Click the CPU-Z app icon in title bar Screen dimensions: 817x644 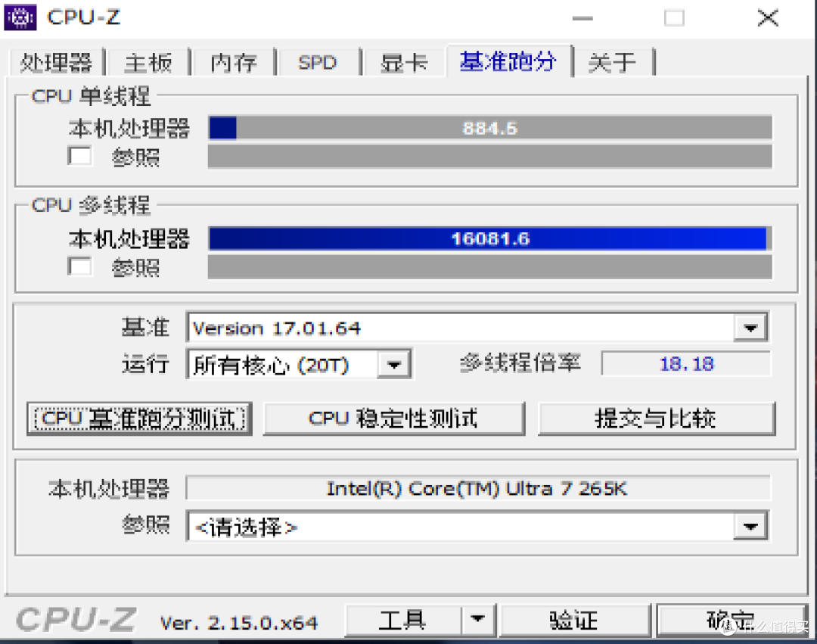pos(20,17)
